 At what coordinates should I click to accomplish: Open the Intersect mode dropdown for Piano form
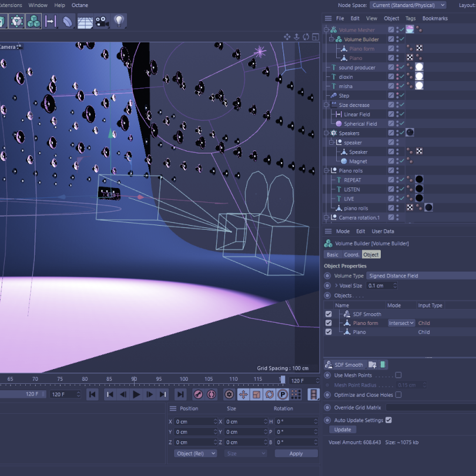point(401,323)
